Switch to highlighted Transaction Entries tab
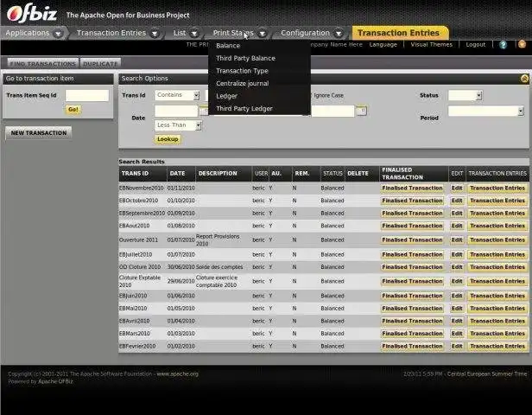Screen dimensions: 532x415 pos(398,33)
